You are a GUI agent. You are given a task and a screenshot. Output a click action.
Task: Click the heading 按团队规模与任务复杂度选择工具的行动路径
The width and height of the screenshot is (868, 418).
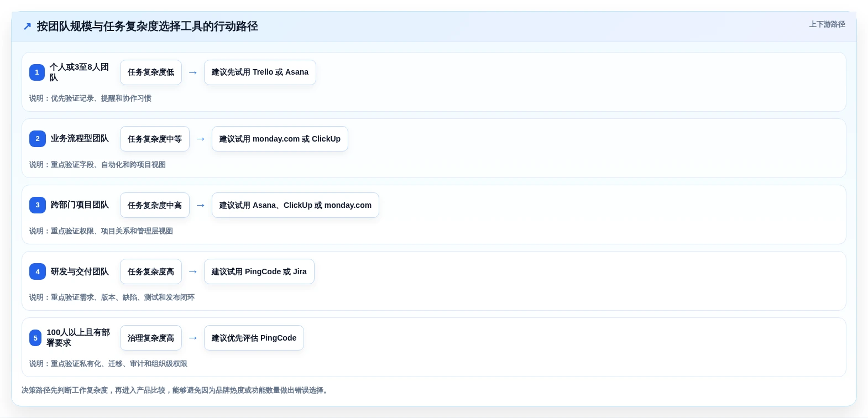[148, 27]
